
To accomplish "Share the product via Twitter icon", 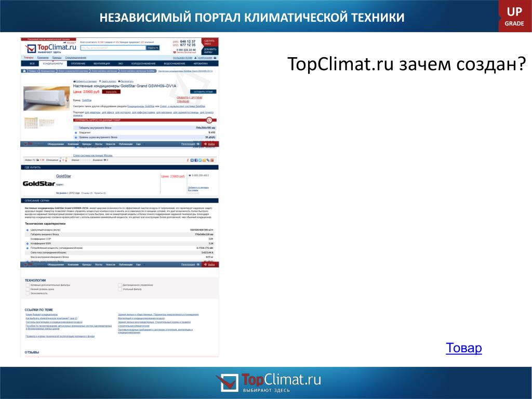I will (200, 160).
